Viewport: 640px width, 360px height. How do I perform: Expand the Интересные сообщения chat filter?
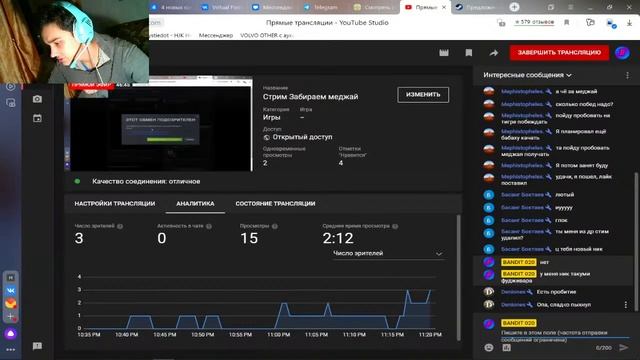tap(527, 75)
